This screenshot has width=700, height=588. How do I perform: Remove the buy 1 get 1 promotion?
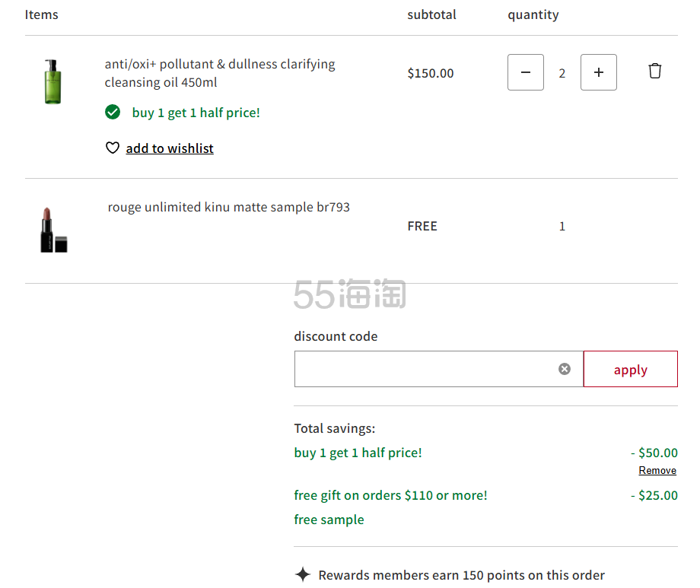[x=657, y=471]
